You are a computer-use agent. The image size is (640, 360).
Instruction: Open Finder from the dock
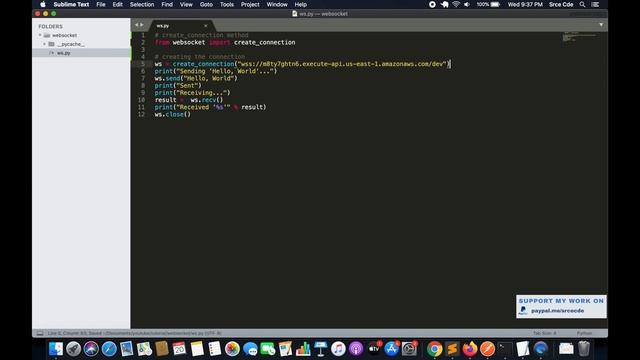click(x=56, y=349)
